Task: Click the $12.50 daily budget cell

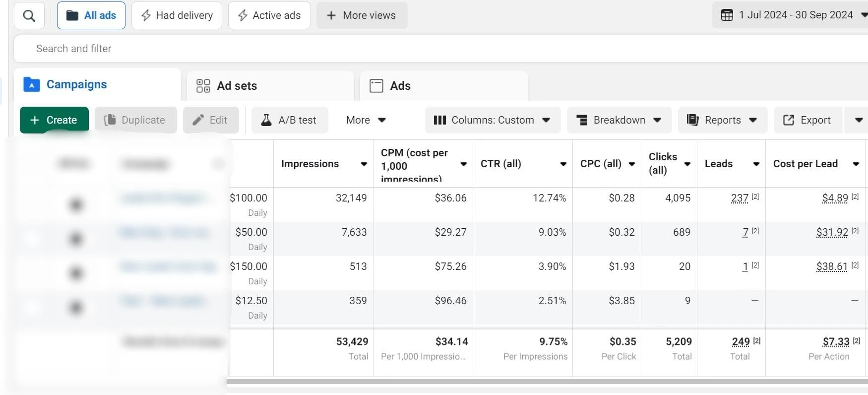Action: coord(250,307)
